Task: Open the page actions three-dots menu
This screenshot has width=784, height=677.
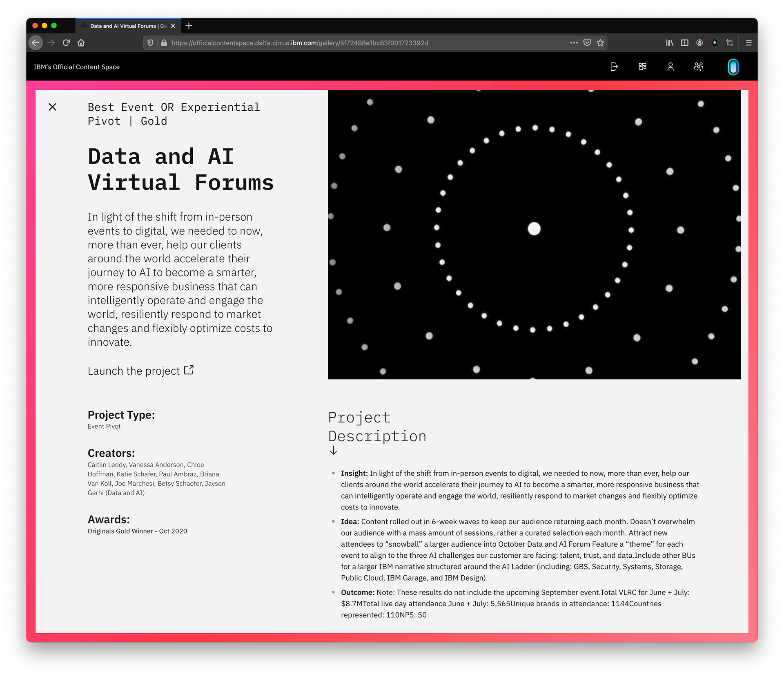Action: [574, 43]
